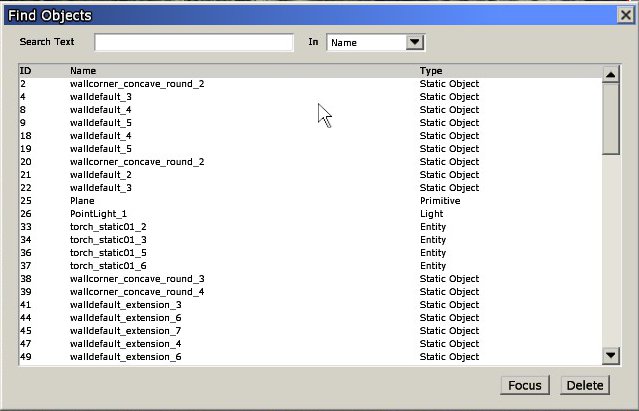
Task: Sort by the Type column header
Action: click(431, 71)
